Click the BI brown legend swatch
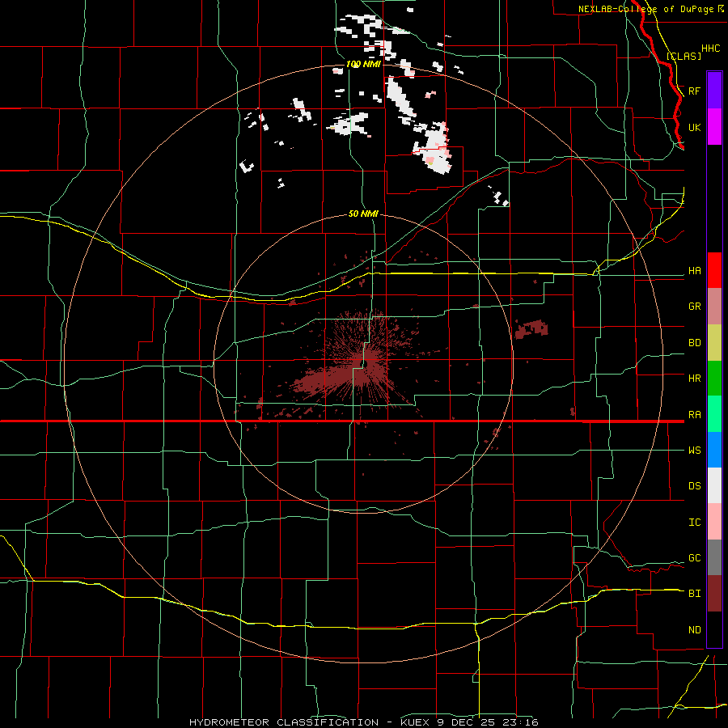The height and width of the screenshot is (728, 728). pos(714,594)
